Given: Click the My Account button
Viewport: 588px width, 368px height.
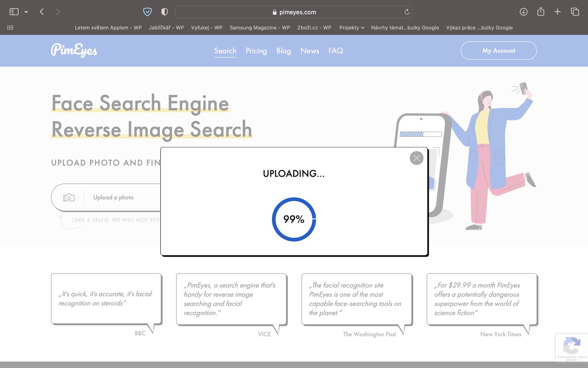Looking at the screenshot, I should [498, 51].
